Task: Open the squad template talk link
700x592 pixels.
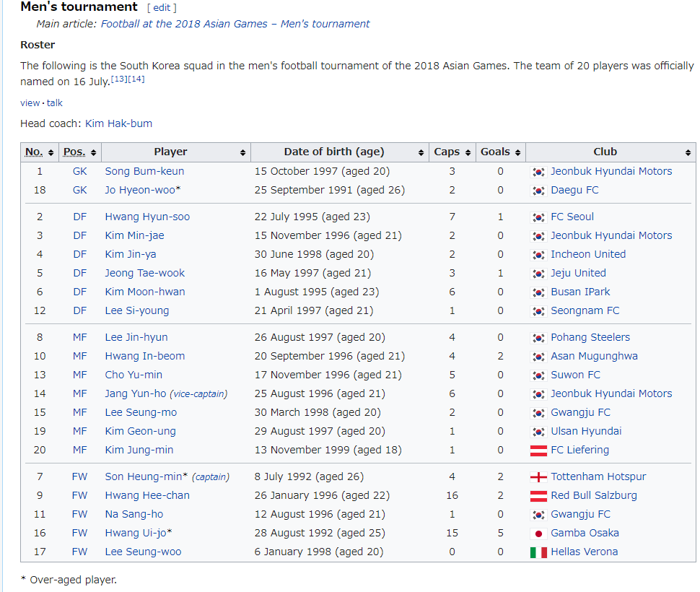Action: pos(54,103)
